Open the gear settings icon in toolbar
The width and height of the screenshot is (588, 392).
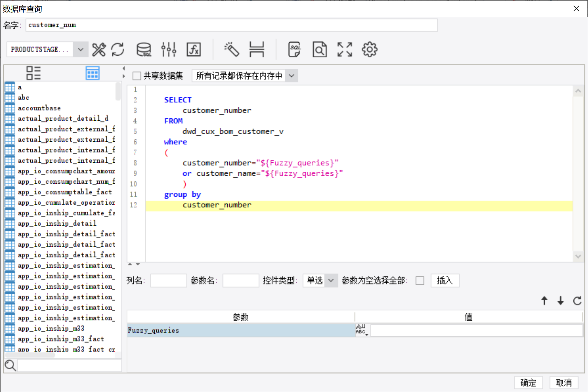click(370, 49)
